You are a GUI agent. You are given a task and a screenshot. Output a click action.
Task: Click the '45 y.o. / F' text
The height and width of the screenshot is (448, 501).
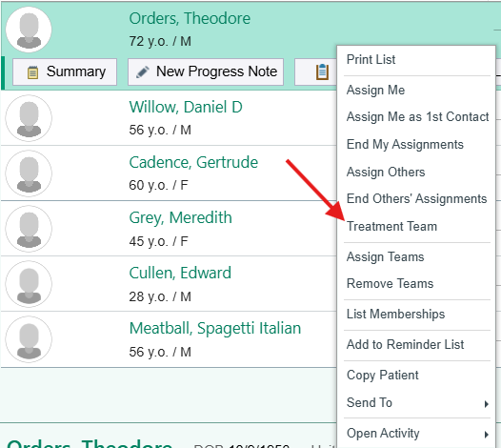click(158, 241)
